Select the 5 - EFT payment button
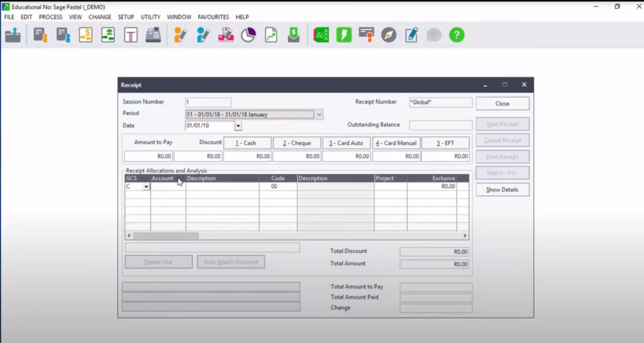This screenshot has height=343, width=644. 445,143
